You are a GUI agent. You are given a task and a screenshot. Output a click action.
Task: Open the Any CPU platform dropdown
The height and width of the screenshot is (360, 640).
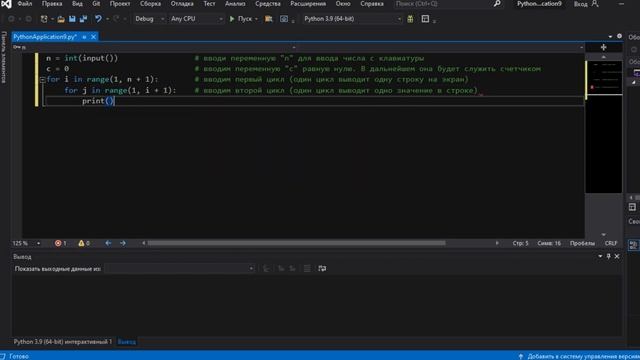[196, 19]
